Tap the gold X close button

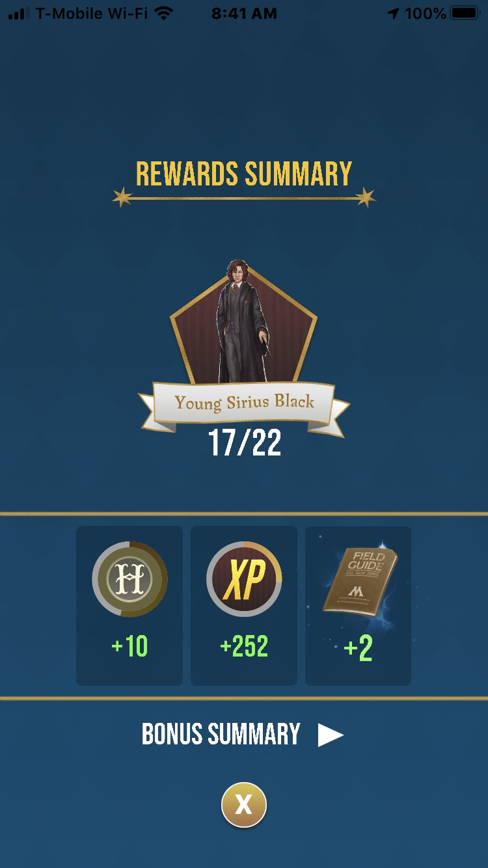tap(244, 805)
